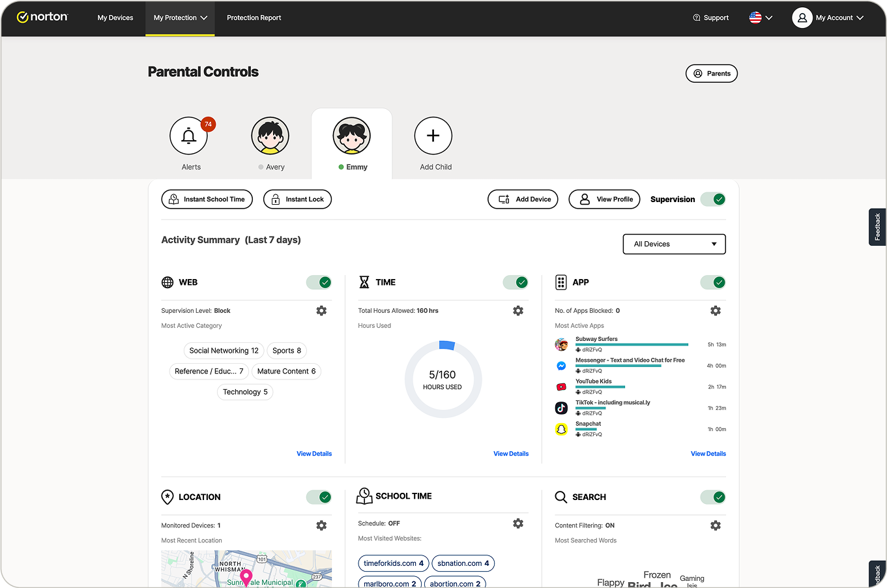887x588 pixels.
Task: Click the Messenger app icon
Action: (x=561, y=366)
